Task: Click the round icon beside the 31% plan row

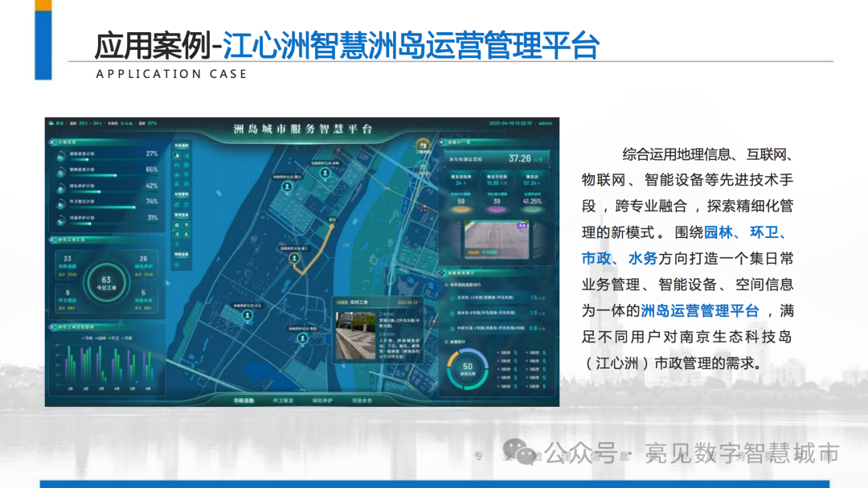Action: pos(60,221)
